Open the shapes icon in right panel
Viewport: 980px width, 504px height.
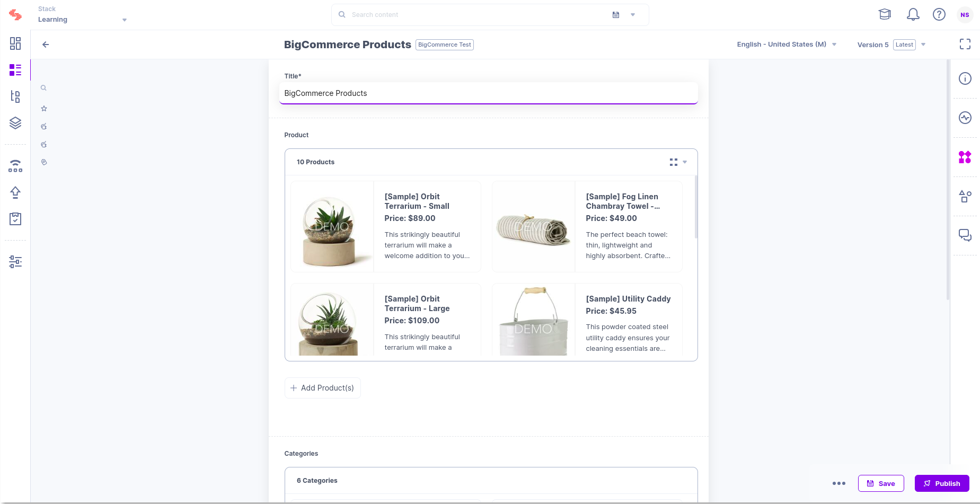pos(965,196)
